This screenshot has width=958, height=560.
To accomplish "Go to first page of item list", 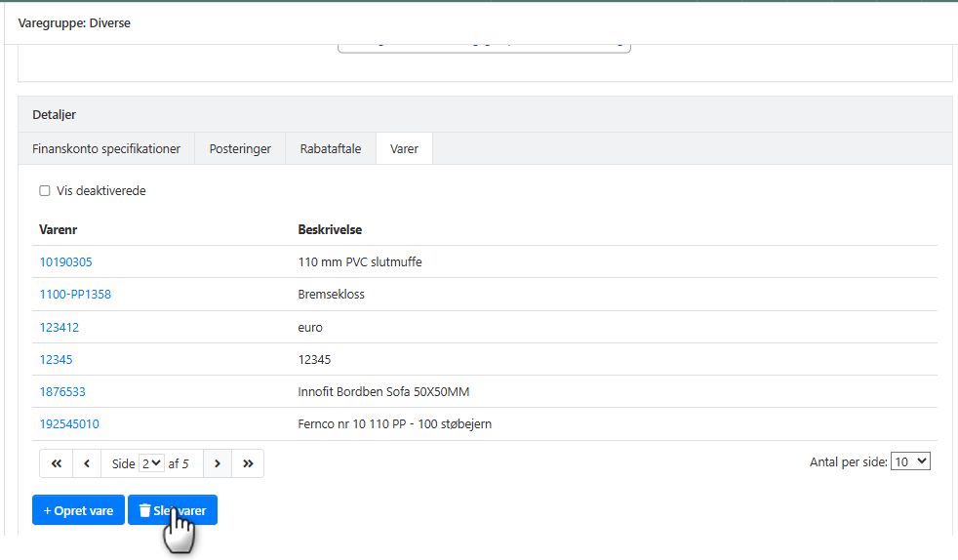I will (57, 463).
